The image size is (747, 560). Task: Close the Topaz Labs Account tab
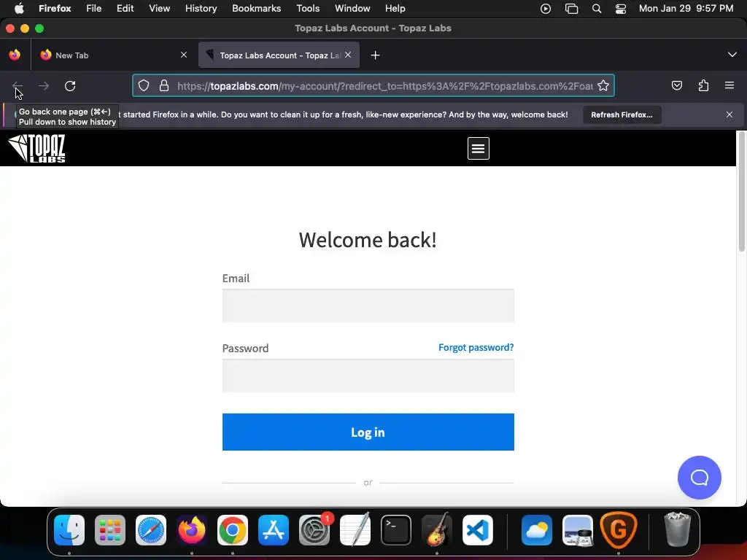point(348,55)
